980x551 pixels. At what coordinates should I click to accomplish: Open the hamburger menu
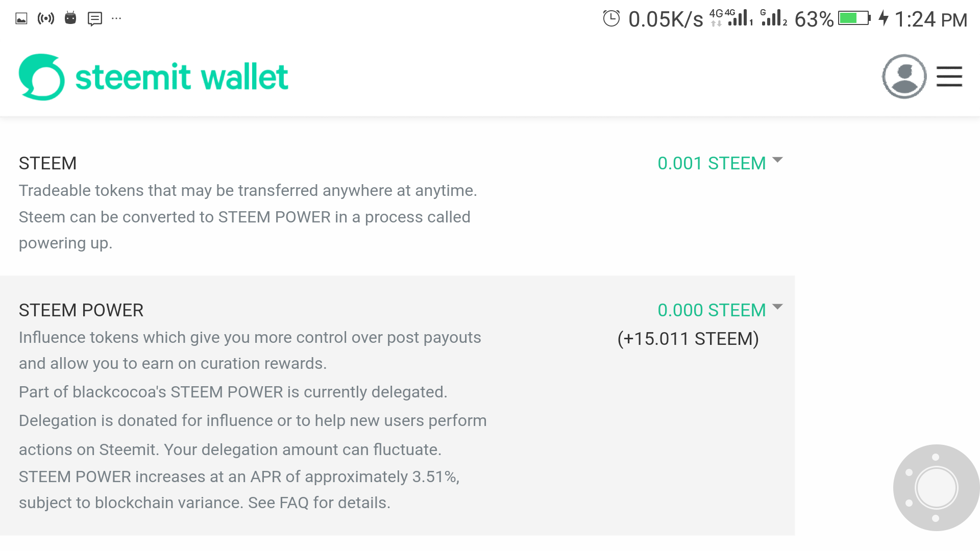(x=949, y=77)
